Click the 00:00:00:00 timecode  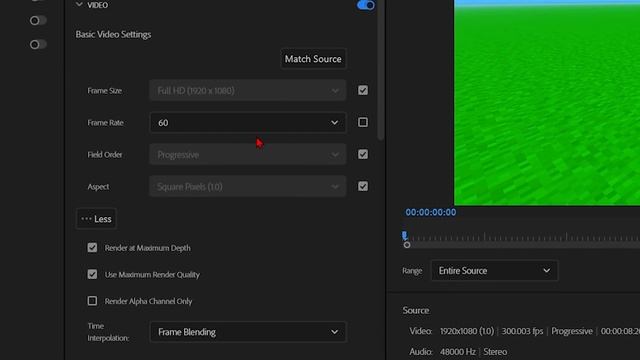tap(431, 212)
